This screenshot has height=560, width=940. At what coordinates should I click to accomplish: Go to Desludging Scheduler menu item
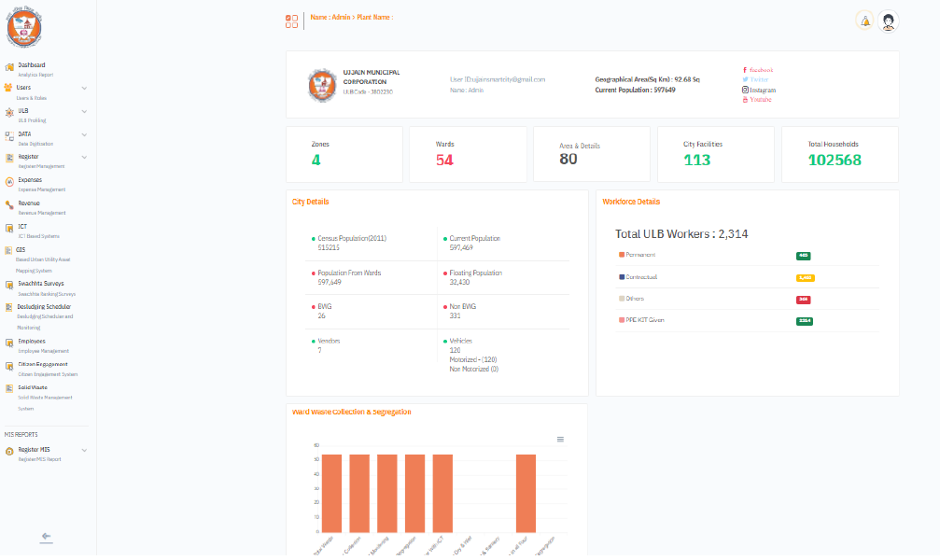tap(44, 306)
